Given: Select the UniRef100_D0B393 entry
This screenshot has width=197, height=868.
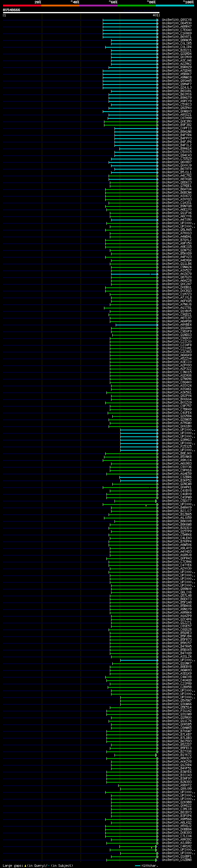Looking at the screenshot, I should 177,833.
